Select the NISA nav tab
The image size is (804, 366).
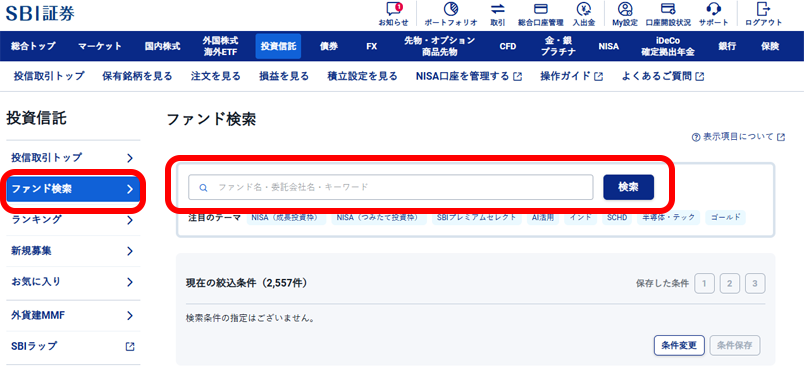pos(608,46)
